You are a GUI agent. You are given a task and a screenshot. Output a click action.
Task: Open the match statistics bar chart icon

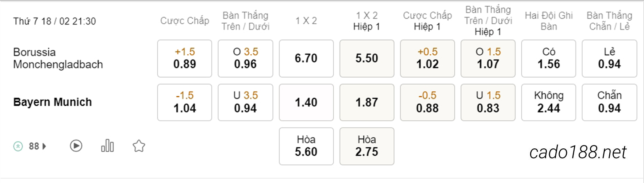tap(107, 146)
